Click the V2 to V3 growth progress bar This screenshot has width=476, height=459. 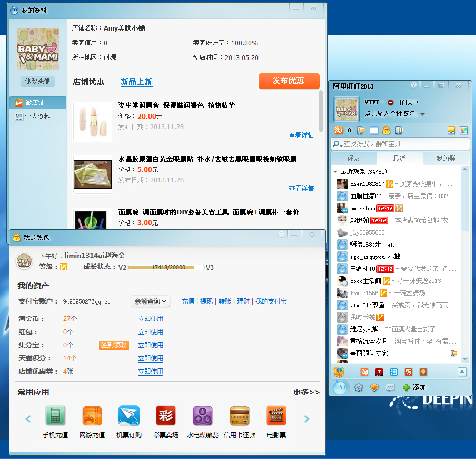[166, 267]
